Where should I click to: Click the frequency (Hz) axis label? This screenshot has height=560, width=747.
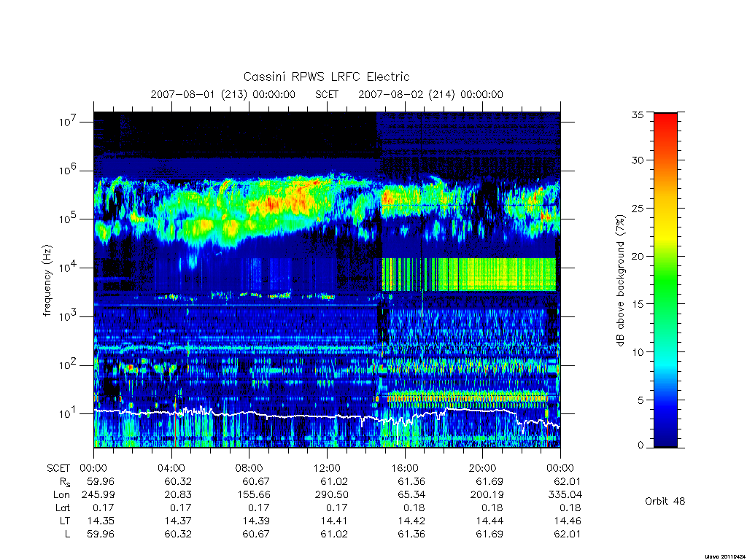(47, 281)
